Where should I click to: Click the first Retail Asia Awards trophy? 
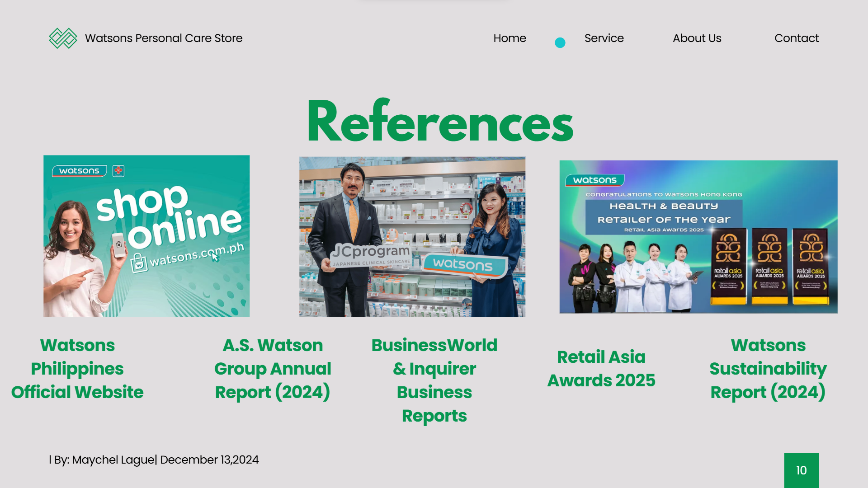click(728, 266)
